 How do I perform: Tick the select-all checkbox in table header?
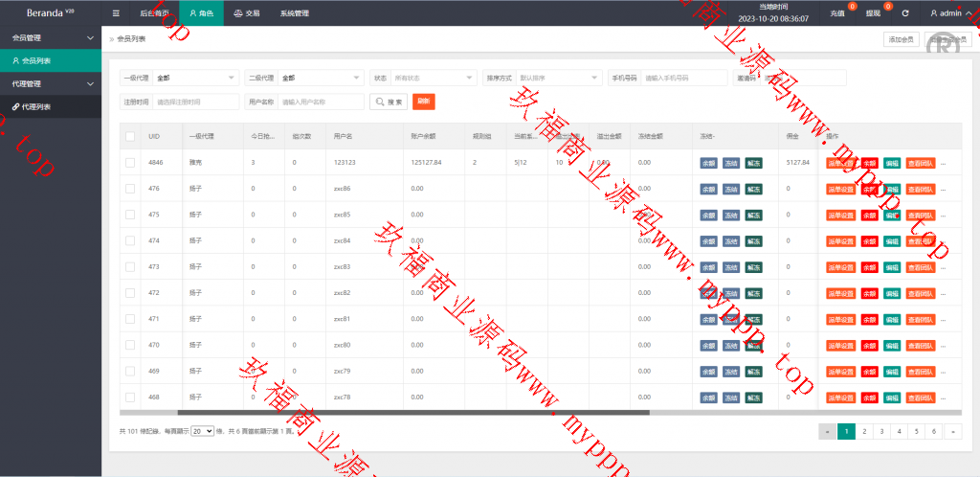point(130,137)
